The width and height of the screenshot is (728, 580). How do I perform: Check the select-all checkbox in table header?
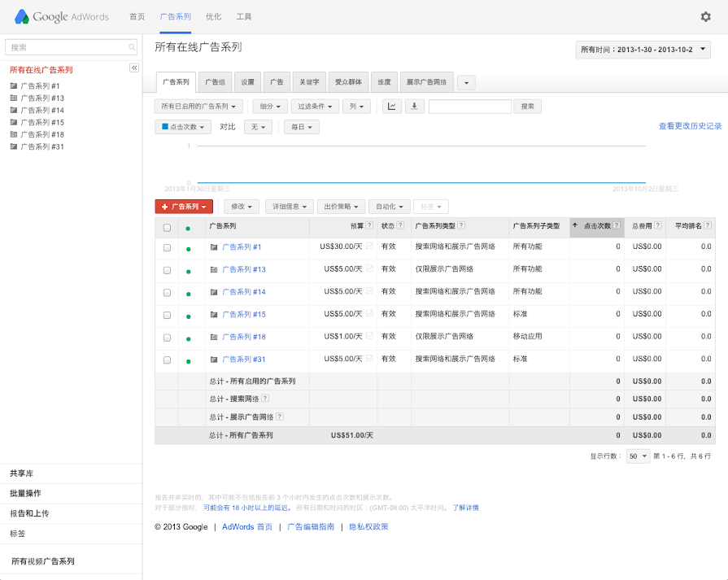click(167, 228)
